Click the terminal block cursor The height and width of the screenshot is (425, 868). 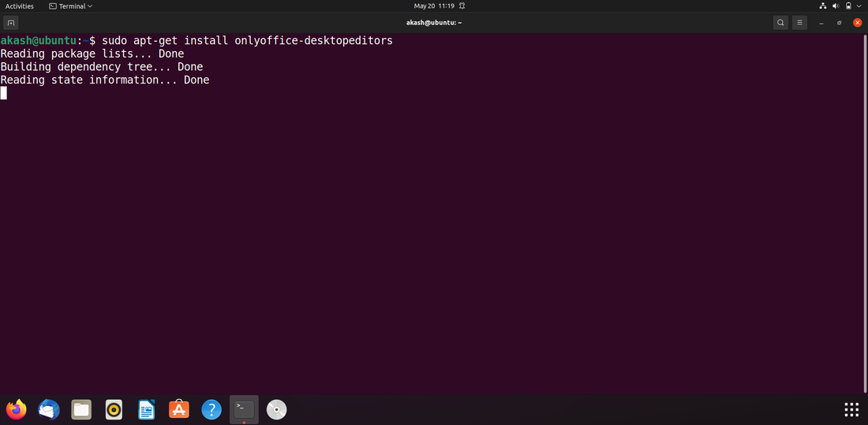[x=3, y=93]
